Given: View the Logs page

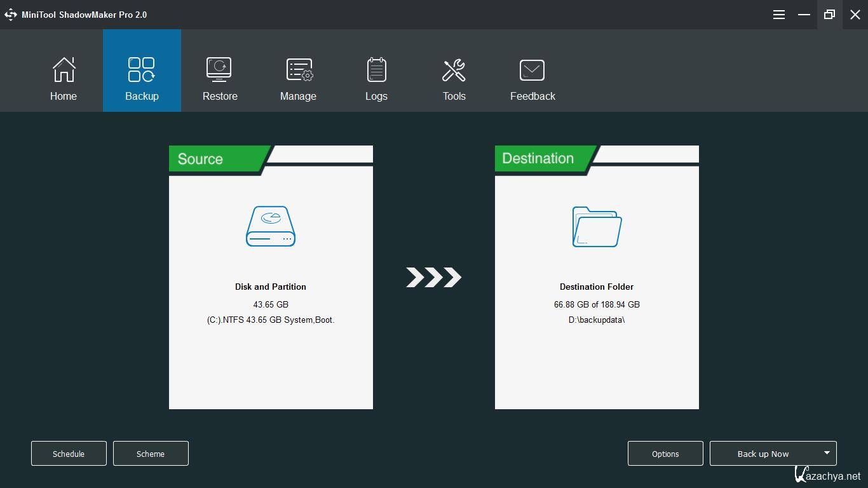Looking at the screenshot, I should [x=376, y=71].
